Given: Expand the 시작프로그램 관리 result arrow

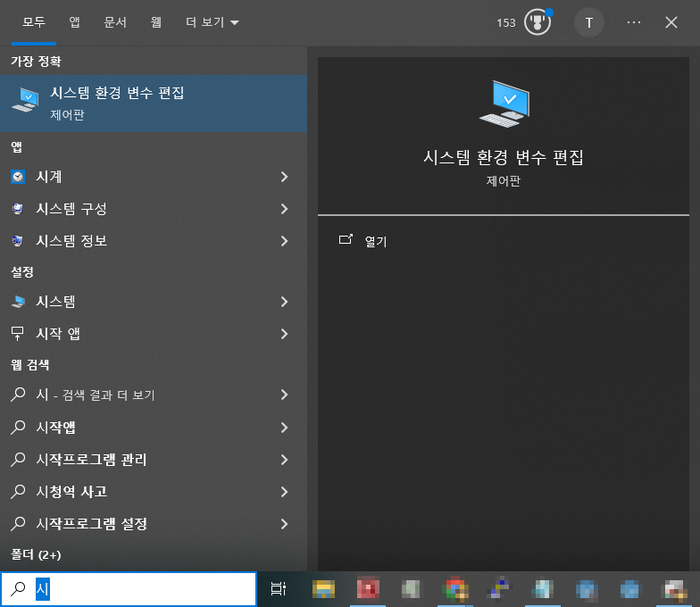Looking at the screenshot, I should coord(284,460).
